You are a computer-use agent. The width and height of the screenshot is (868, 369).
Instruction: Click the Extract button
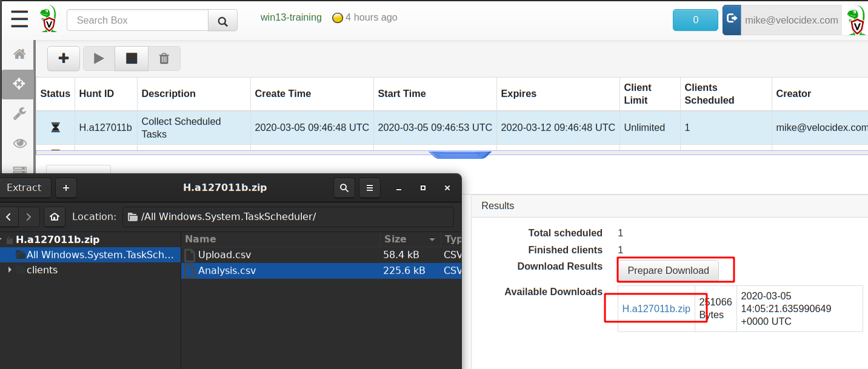pyautogui.click(x=24, y=188)
